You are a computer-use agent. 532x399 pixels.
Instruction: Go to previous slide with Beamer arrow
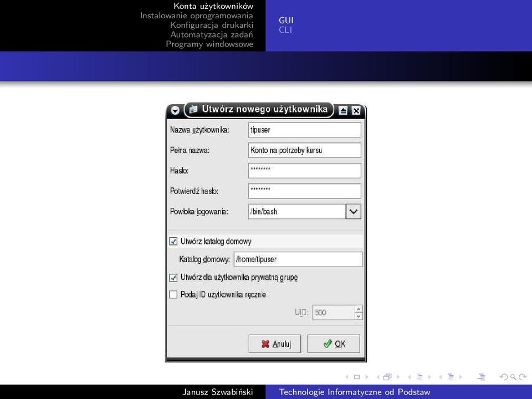pyautogui.click(x=347, y=377)
